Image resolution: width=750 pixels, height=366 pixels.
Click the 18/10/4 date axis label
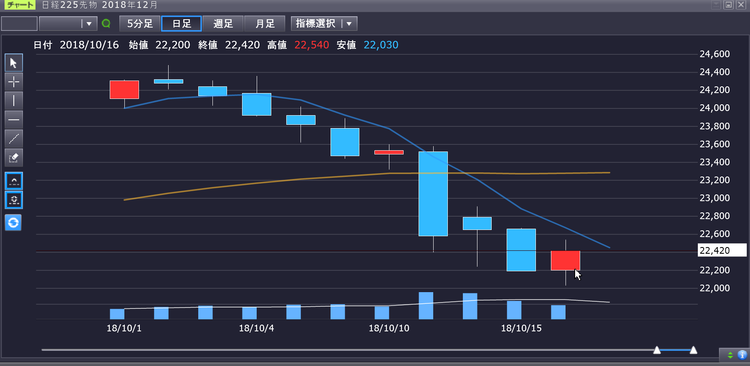[256, 328]
